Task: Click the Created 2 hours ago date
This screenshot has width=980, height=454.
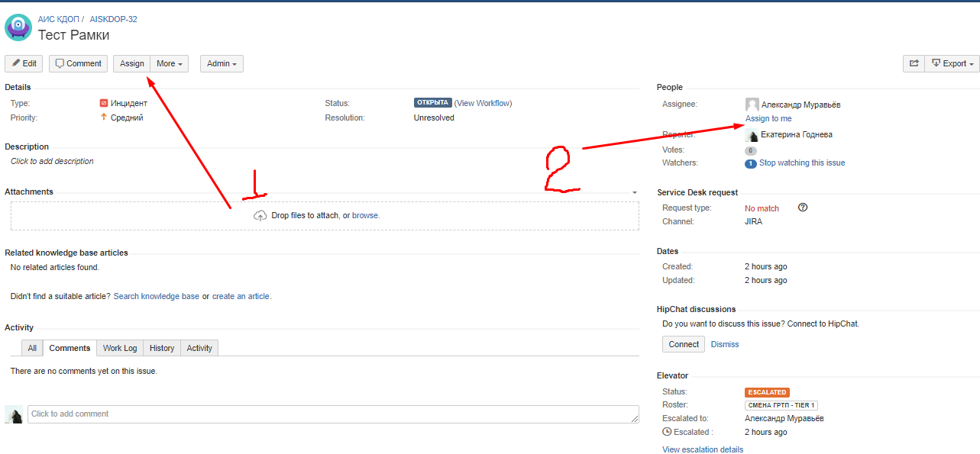Action: tap(766, 267)
